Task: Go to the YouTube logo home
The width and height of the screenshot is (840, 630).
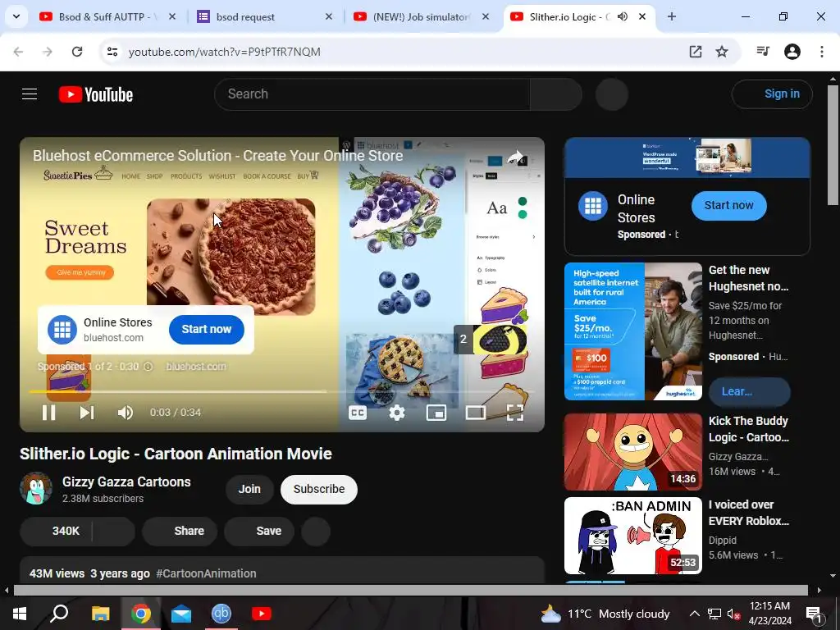Action: (x=96, y=94)
